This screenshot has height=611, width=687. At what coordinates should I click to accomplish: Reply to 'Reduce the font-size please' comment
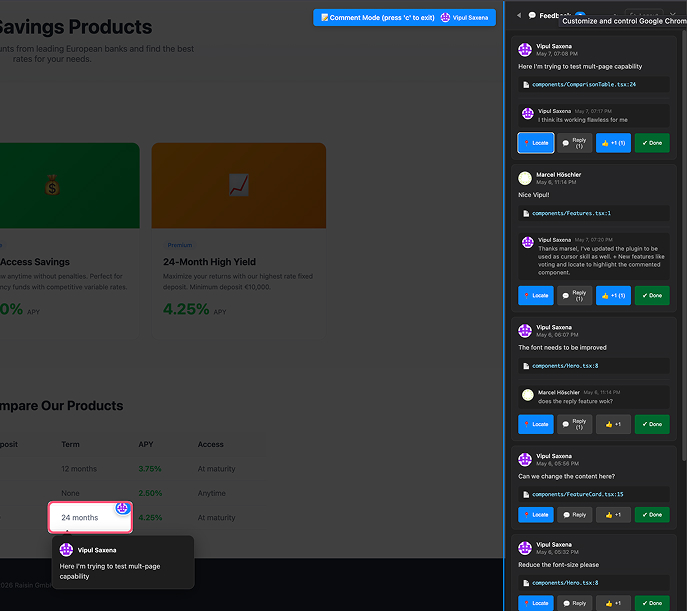[574, 603]
